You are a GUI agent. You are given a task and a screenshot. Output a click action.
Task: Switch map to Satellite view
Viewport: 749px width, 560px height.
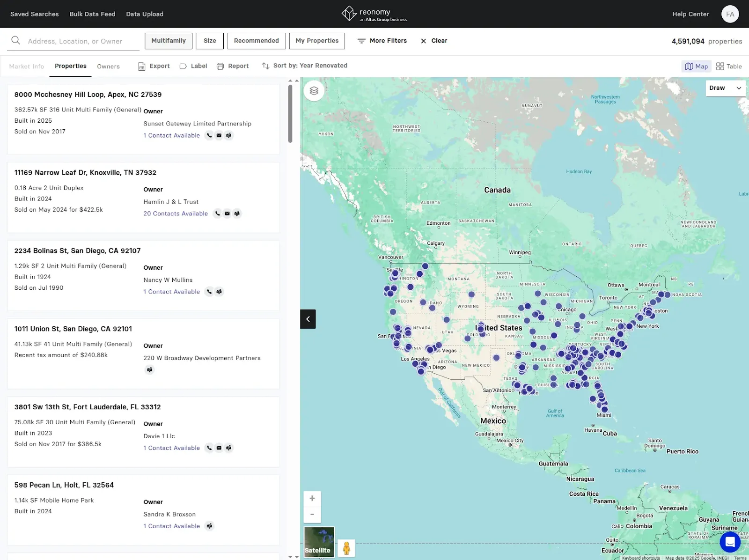(x=319, y=542)
